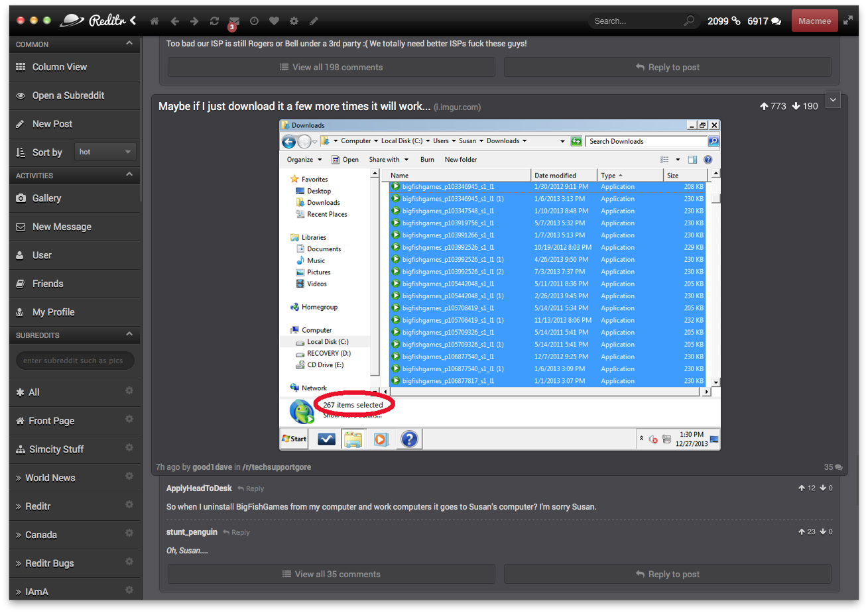This screenshot has height=613, width=868.
Task: Click View all 35 comments button
Action: click(331, 574)
